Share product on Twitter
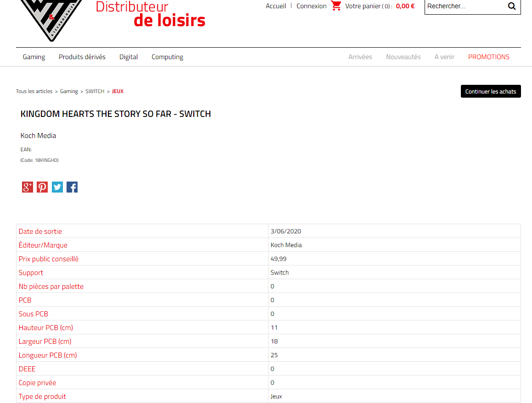532x403 pixels. click(x=57, y=187)
